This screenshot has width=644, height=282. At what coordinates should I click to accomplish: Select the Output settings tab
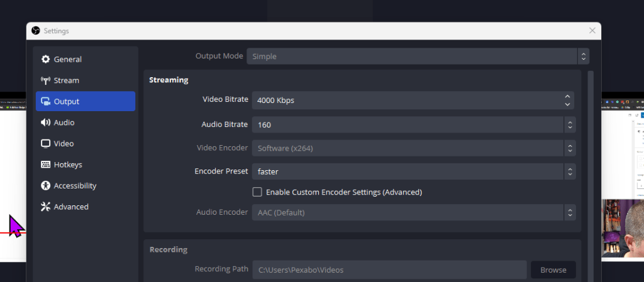86,101
